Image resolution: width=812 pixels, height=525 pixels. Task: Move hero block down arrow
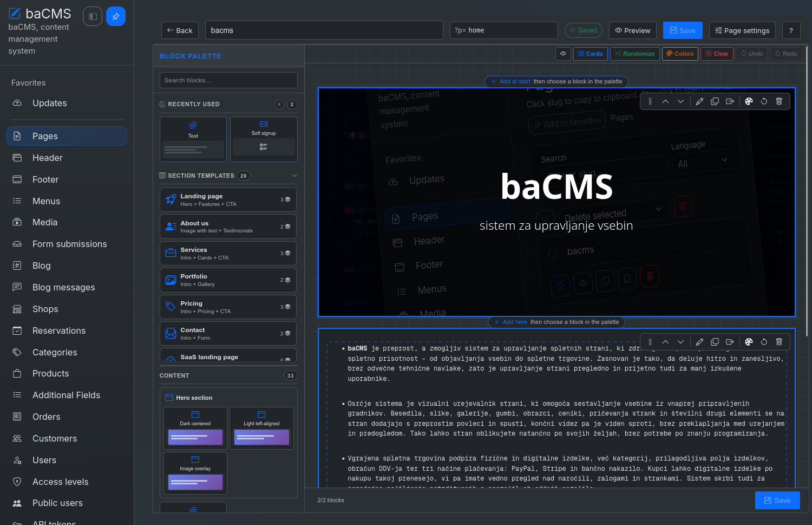(680, 101)
